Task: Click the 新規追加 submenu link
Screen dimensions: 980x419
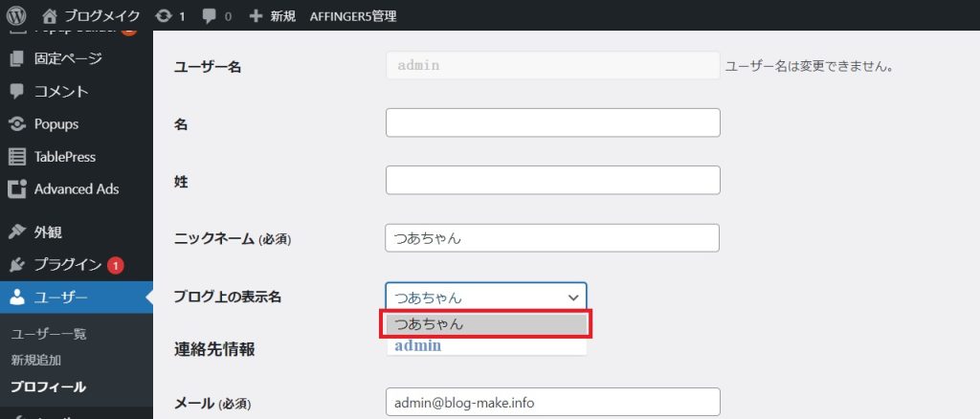Action: coord(35,361)
